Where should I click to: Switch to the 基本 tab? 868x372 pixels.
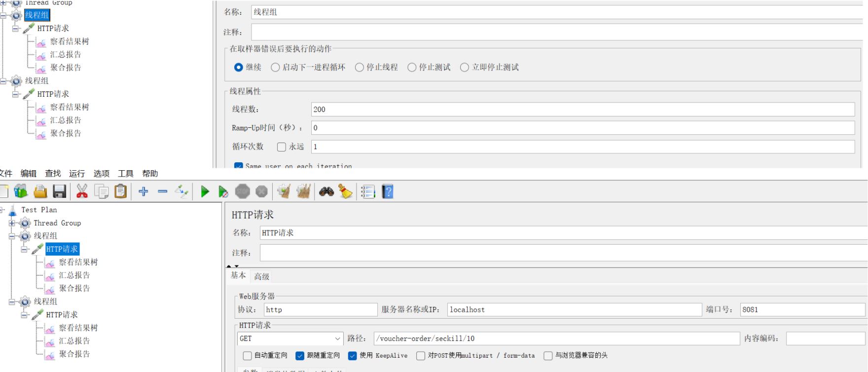click(238, 275)
